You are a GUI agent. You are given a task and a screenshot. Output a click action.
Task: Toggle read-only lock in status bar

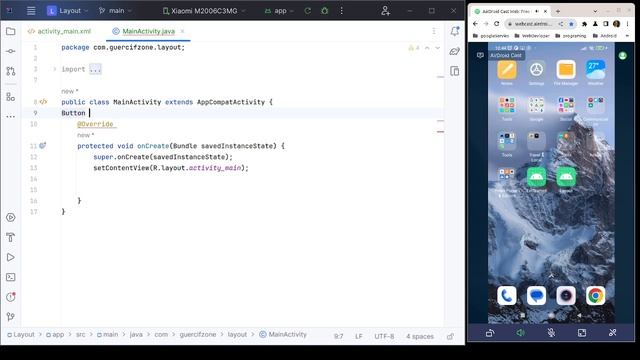pos(450,336)
